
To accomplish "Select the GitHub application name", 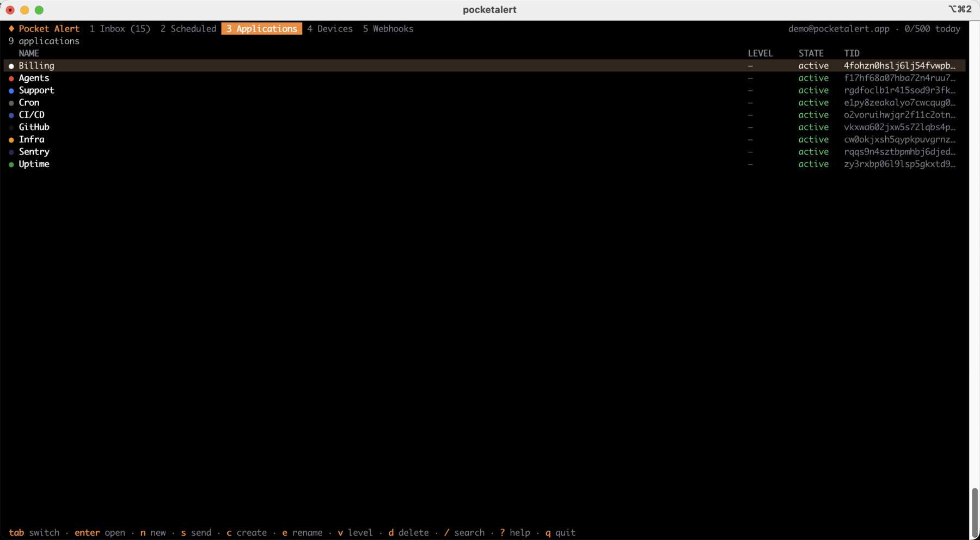I will (x=34, y=127).
